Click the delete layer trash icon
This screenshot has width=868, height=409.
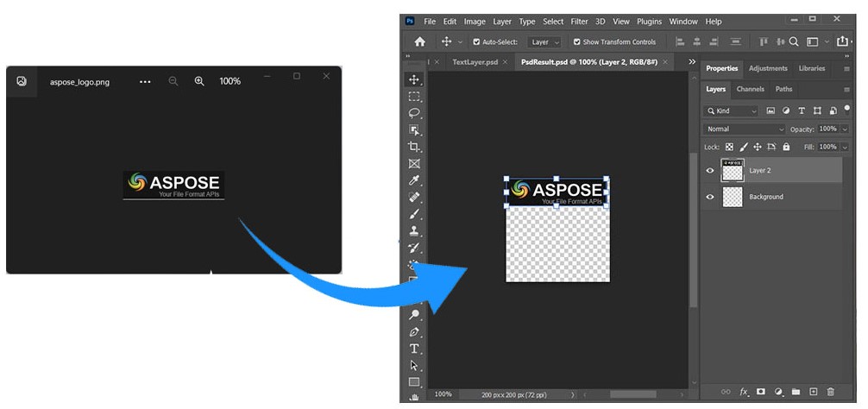pos(830,392)
